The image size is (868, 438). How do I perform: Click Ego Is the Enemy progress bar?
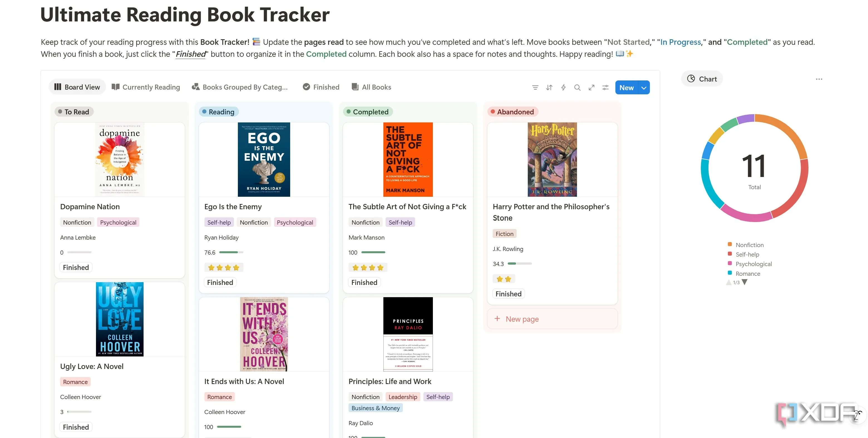click(231, 252)
